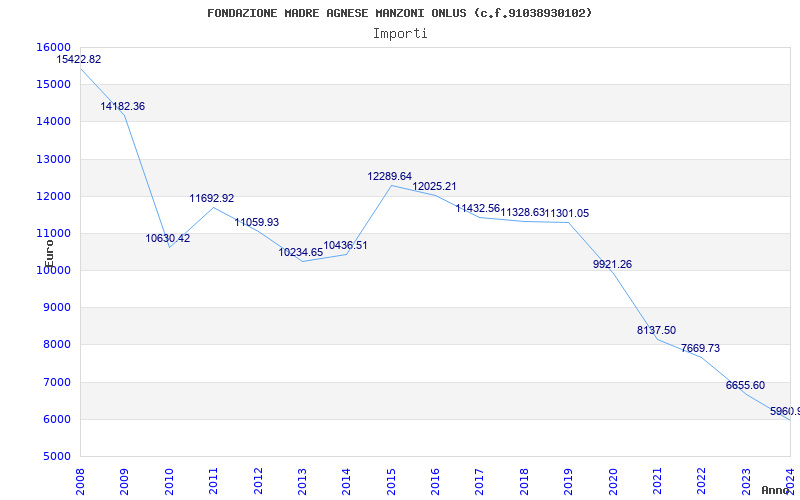800x500 pixels.
Task: Click the y-axis tick 8000
Action: pyautogui.click(x=56, y=345)
